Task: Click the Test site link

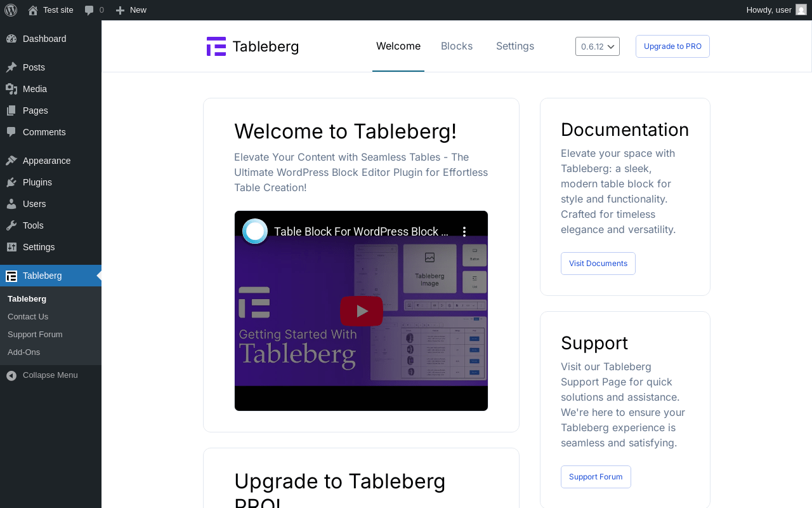Action: (58, 10)
